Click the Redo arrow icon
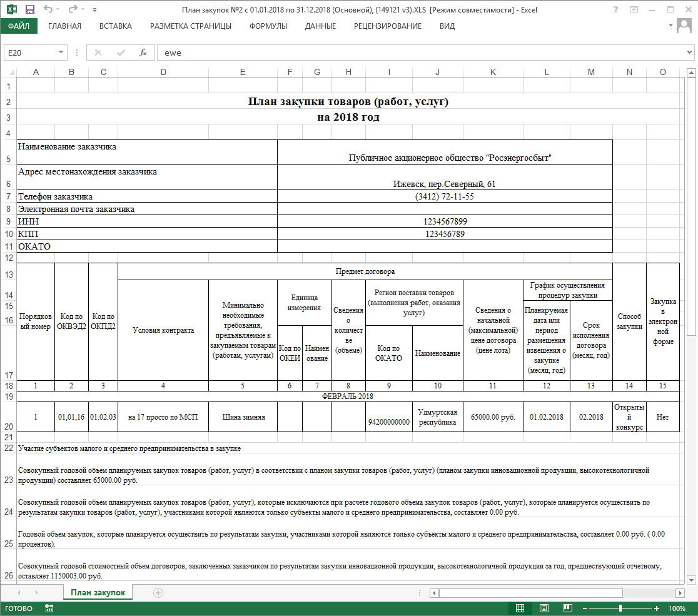The image size is (698, 616). (x=73, y=9)
